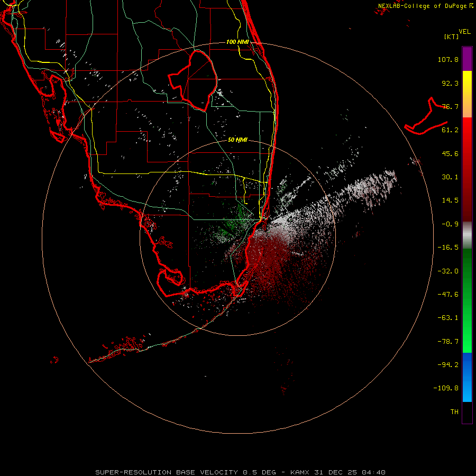
Task: Click the -47.6 legend value
Action: coord(448,295)
